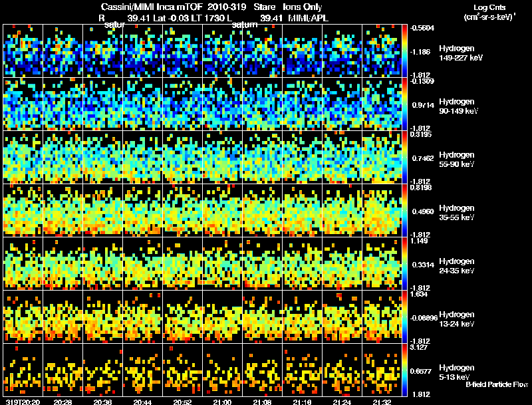
Task: Click the '20:36' time axis label
Action: click(102, 402)
